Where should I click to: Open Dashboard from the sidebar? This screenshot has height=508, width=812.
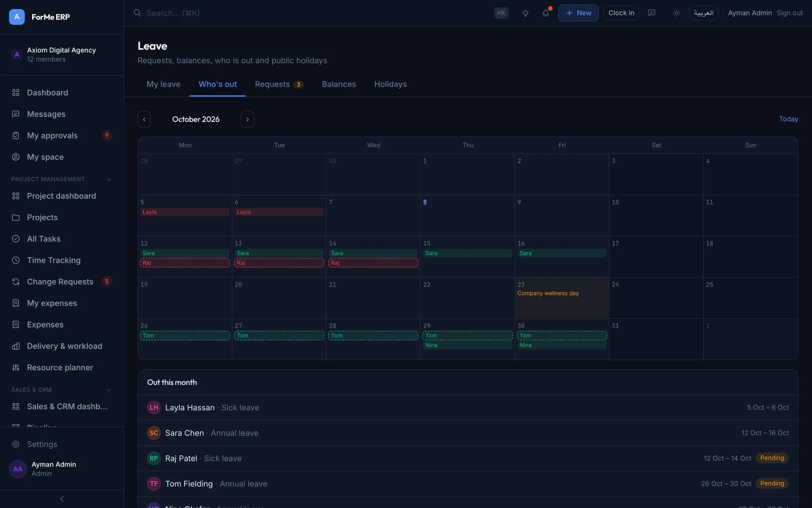tap(62, 92)
